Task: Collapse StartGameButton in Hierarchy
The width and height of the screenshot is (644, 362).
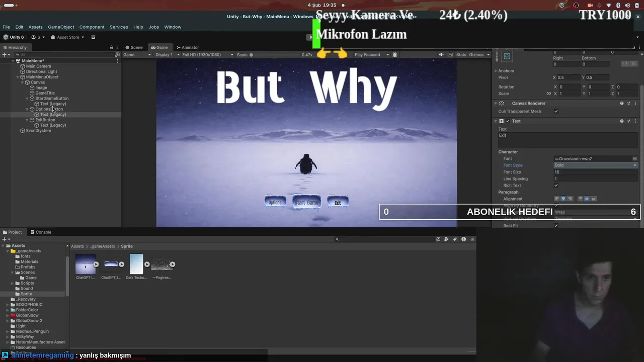Action: point(27,99)
